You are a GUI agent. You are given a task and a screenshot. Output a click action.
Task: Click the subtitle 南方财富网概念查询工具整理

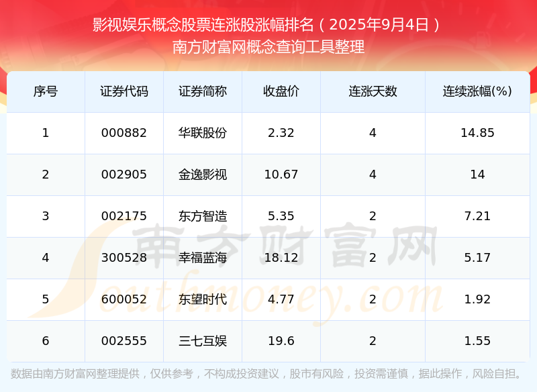[x=268, y=47]
